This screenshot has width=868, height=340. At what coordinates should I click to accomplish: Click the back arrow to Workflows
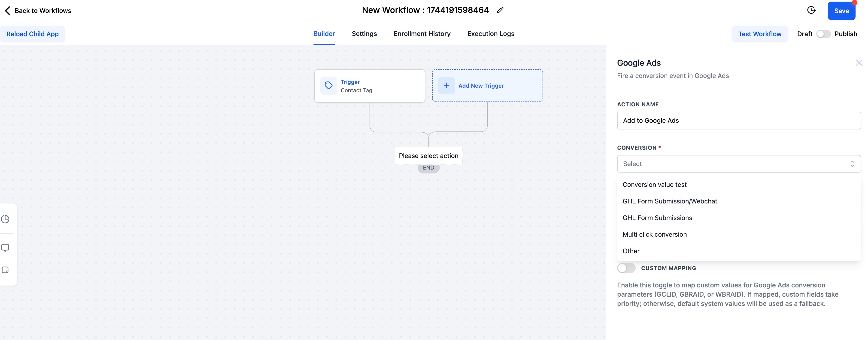[7, 11]
